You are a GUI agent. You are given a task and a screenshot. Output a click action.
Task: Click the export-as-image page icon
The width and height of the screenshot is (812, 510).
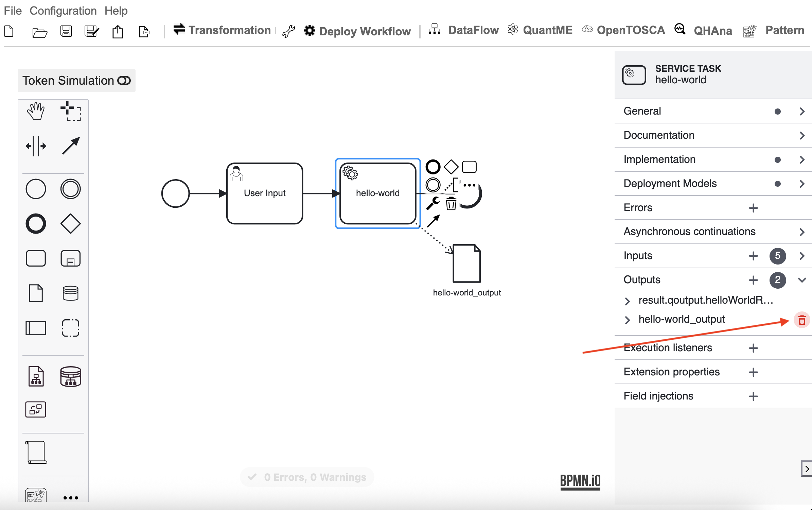[x=144, y=32]
